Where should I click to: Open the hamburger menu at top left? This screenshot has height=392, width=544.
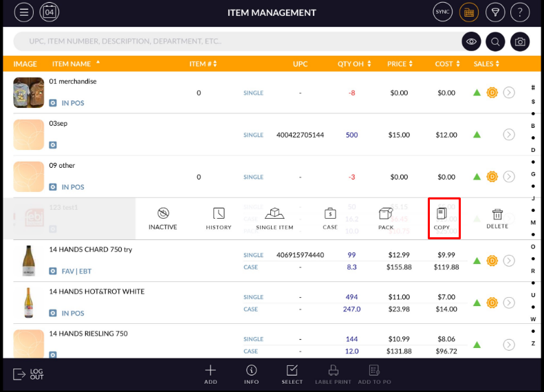(x=23, y=12)
